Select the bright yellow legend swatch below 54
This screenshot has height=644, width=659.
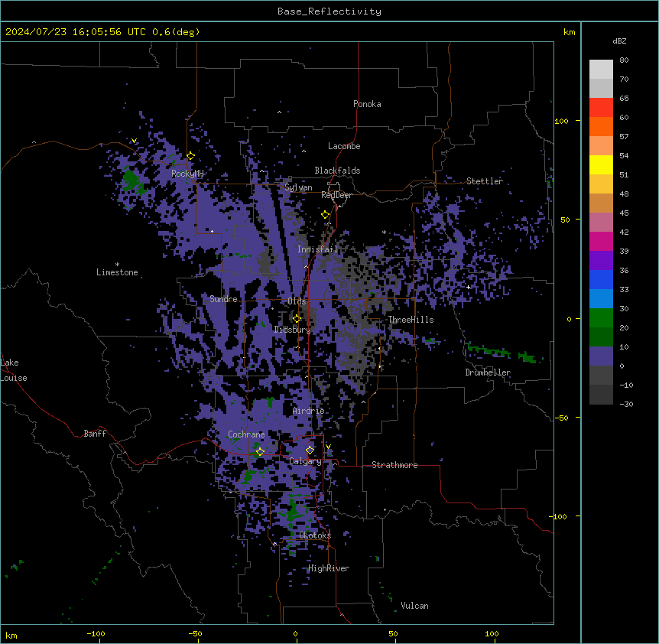pos(601,164)
